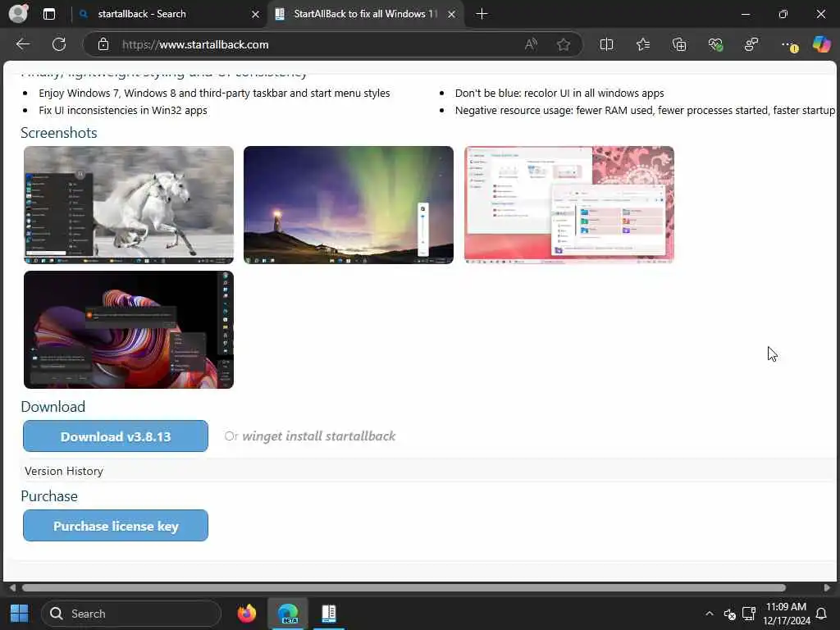Click the Download heading
The height and width of the screenshot is (630, 840).
click(53, 407)
